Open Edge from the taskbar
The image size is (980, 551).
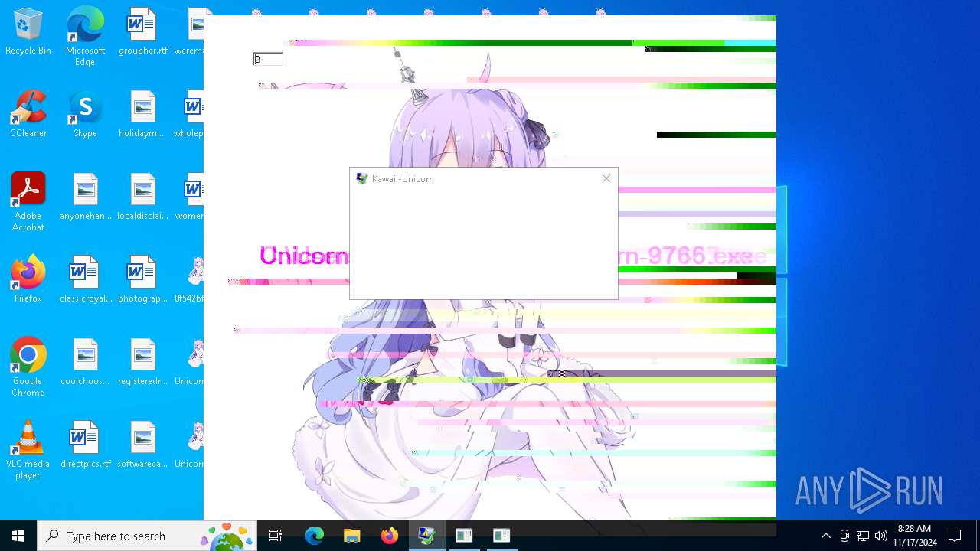click(315, 536)
